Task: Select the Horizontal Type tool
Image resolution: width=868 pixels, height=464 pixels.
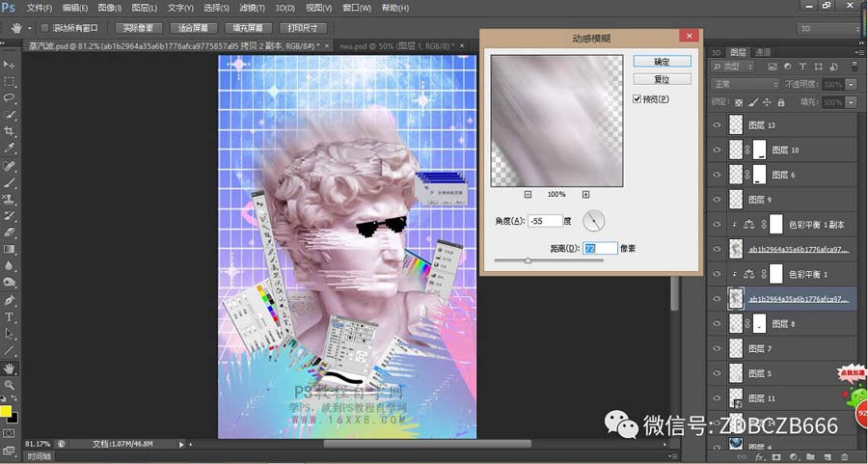Action: point(9,316)
